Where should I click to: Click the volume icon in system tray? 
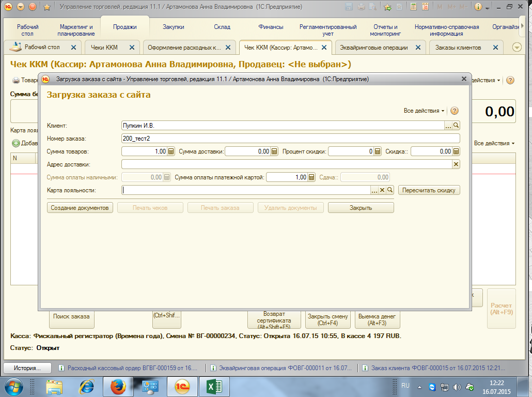tap(457, 387)
